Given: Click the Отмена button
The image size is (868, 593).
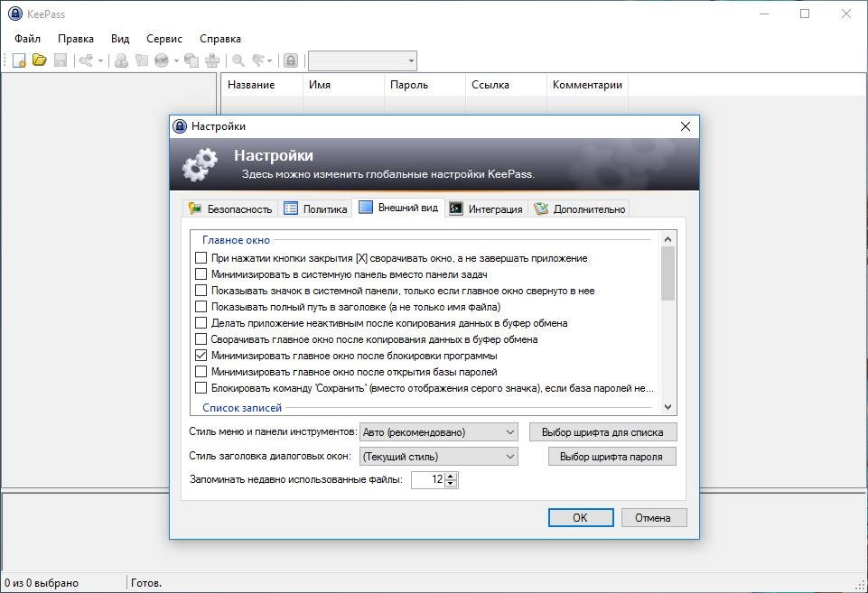Looking at the screenshot, I should 653,518.
